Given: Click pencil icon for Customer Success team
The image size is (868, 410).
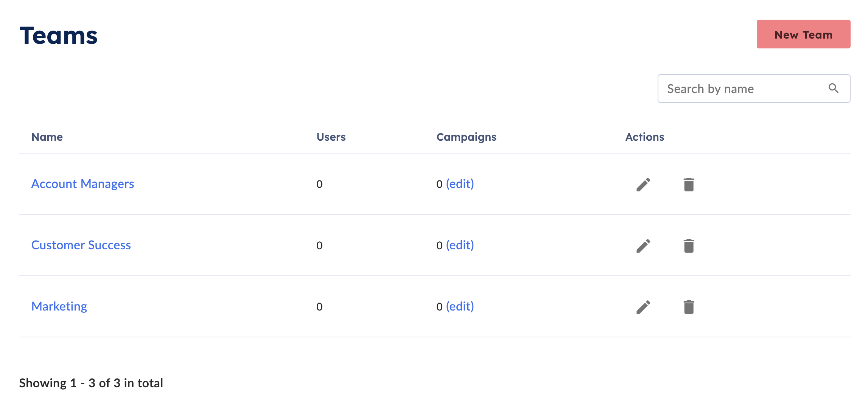Looking at the screenshot, I should click(643, 246).
